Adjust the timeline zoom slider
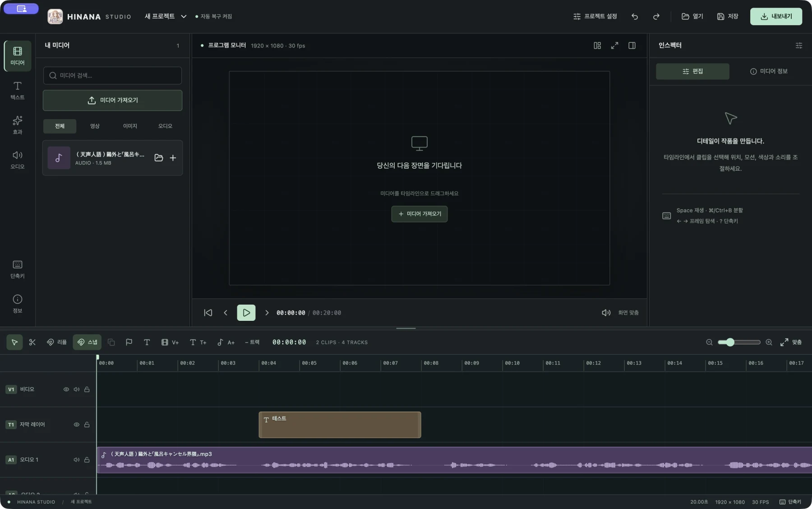The image size is (812, 509). (739, 342)
